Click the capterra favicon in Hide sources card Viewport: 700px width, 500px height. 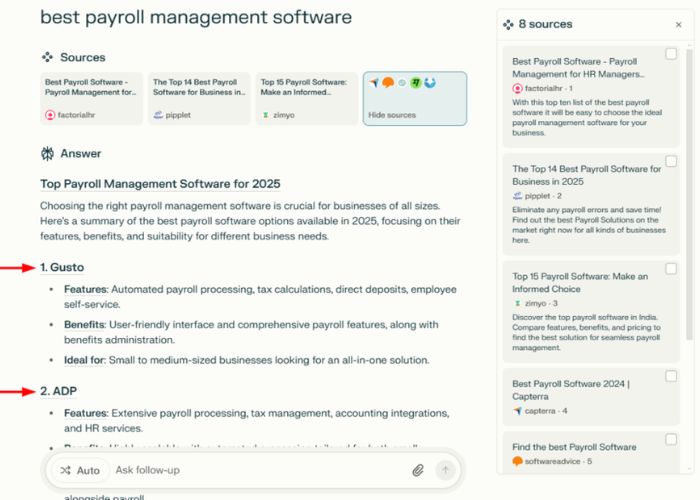click(375, 83)
